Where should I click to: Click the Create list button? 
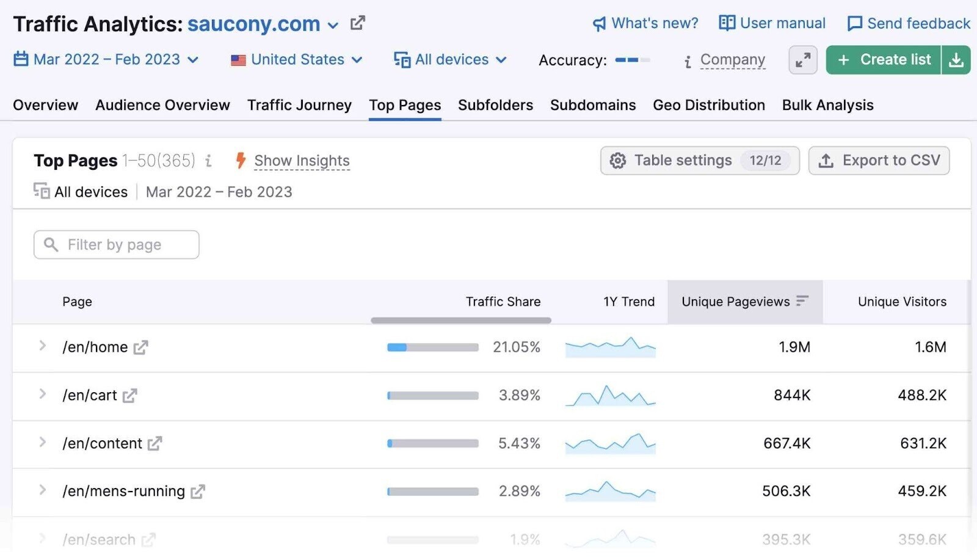(x=884, y=60)
